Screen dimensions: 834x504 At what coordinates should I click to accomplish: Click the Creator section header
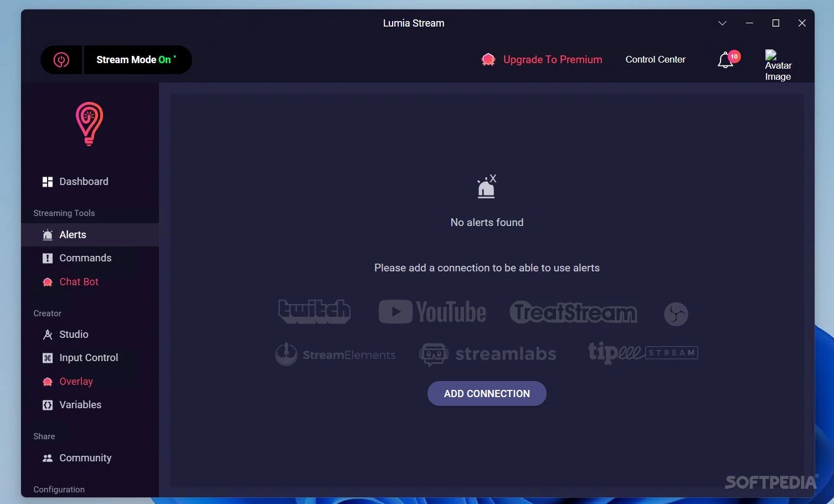48,313
